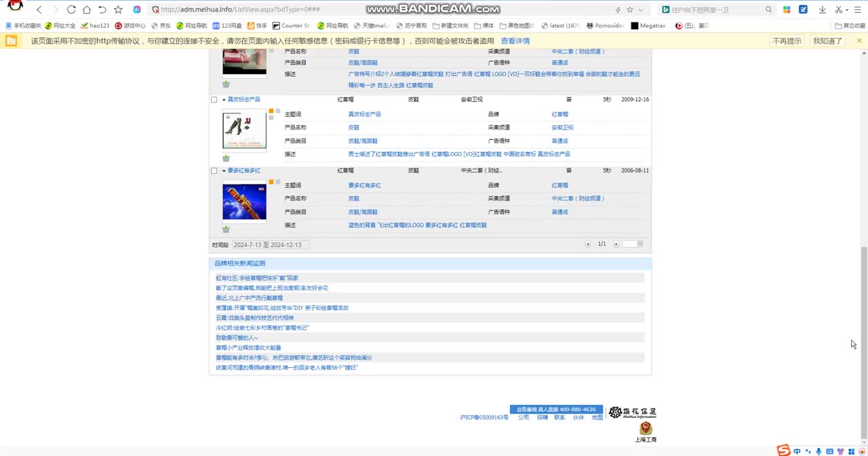Click the blue checkmark extension icon
Viewport: 868px width, 456px height.
tap(804, 9)
